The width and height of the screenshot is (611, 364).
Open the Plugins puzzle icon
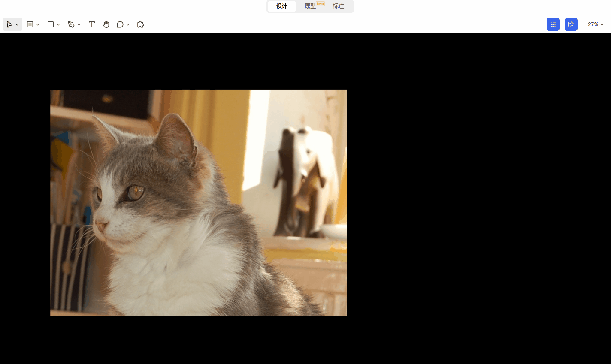[140, 24]
